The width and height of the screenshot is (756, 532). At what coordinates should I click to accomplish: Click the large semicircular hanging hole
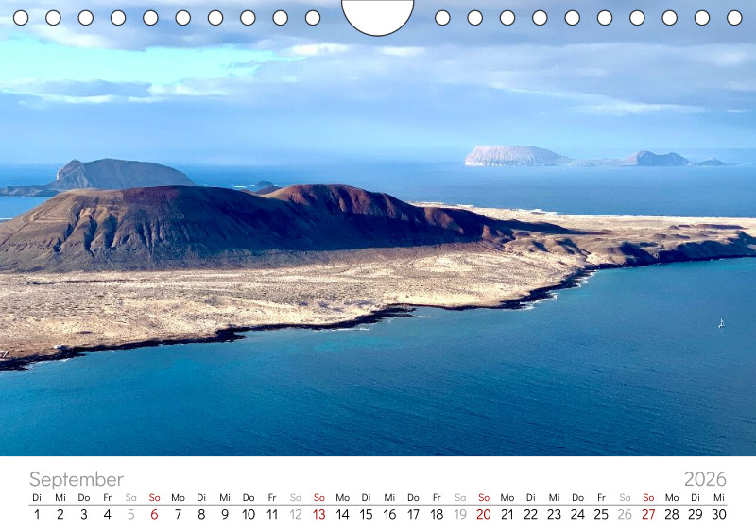point(377,14)
